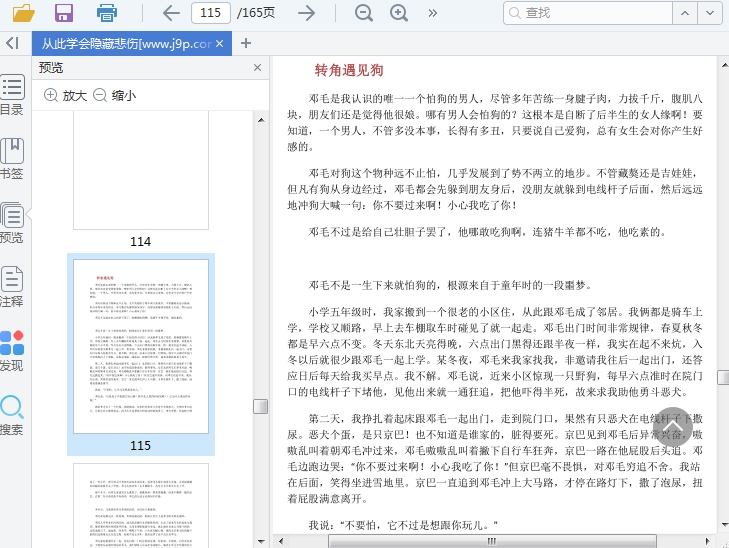Click the scroll-to-top round button
The height and width of the screenshot is (548, 729).
672,426
